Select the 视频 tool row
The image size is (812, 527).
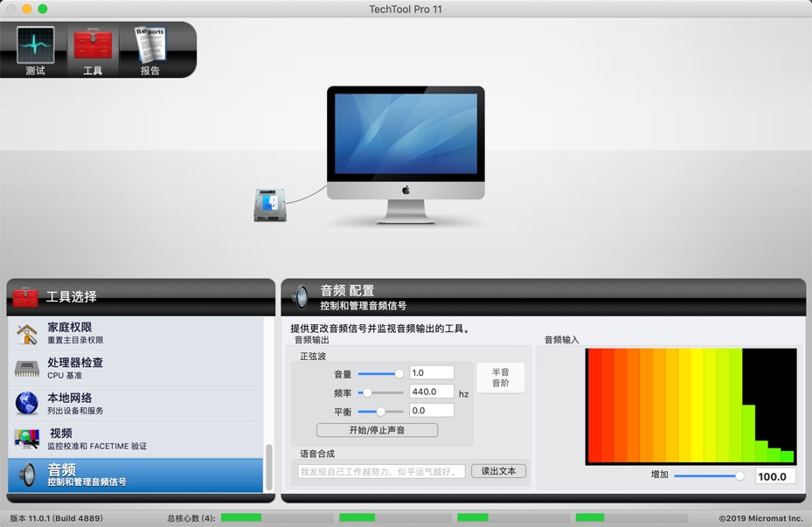(135, 440)
